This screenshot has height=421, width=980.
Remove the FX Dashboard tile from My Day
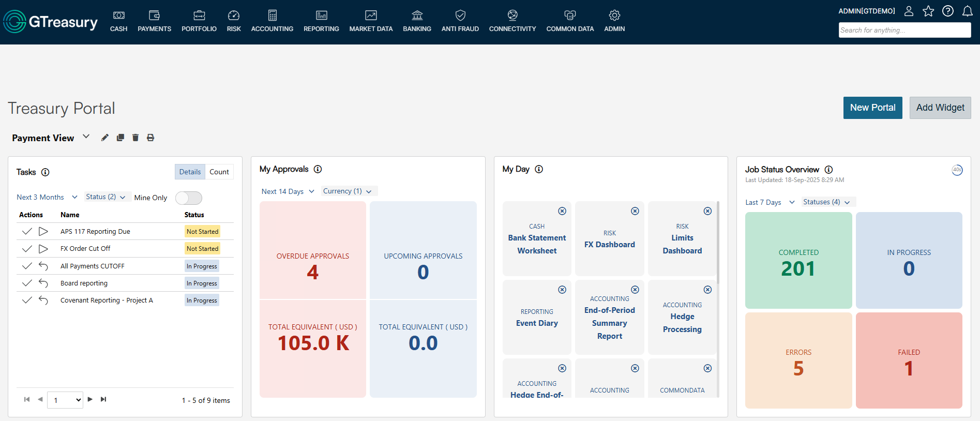[x=635, y=211]
